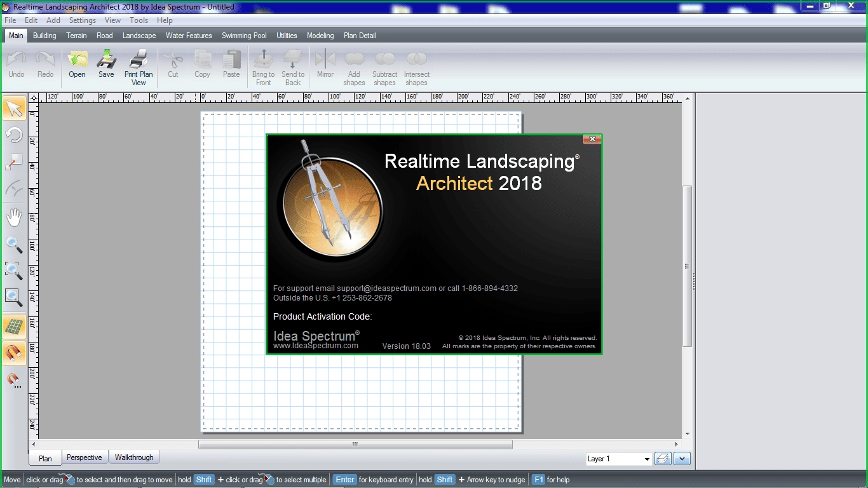Toggle the grid display button
Viewport: 868px width, 488px height.
coord(14,327)
